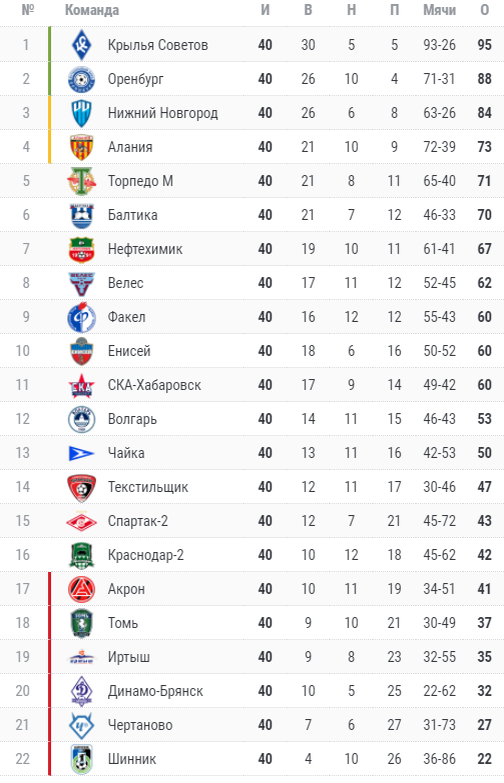Select the Чертаново team row name

(x=140, y=725)
